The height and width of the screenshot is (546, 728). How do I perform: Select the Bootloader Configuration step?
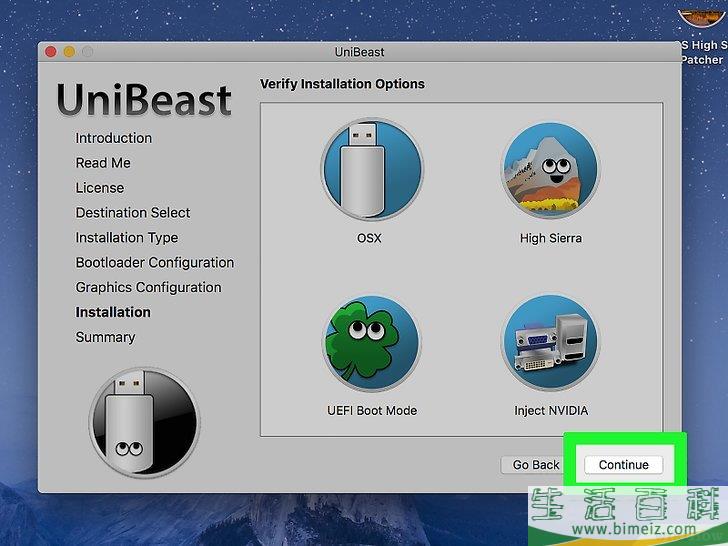tap(155, 262)
